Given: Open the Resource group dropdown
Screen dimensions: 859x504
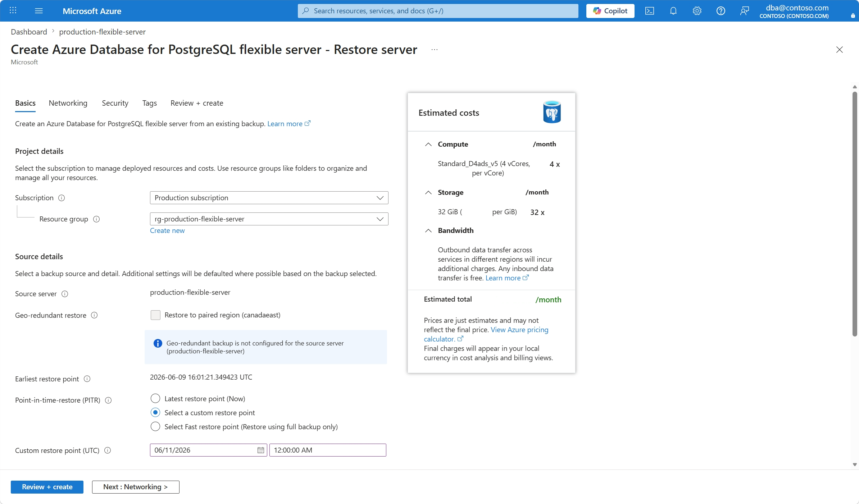Looking at the screenshot, I should point(269,219).
